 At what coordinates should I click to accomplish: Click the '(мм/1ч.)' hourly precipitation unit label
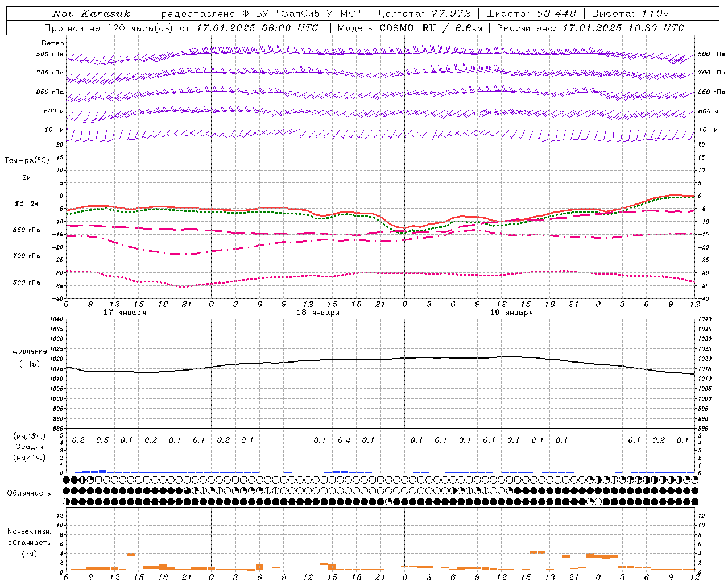click(x=30, y=458)
